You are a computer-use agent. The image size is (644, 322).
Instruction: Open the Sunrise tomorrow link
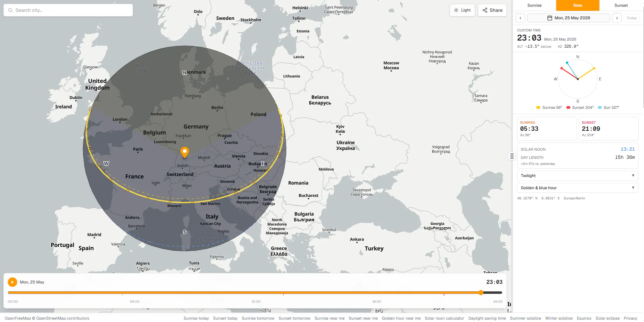point(258,318)
